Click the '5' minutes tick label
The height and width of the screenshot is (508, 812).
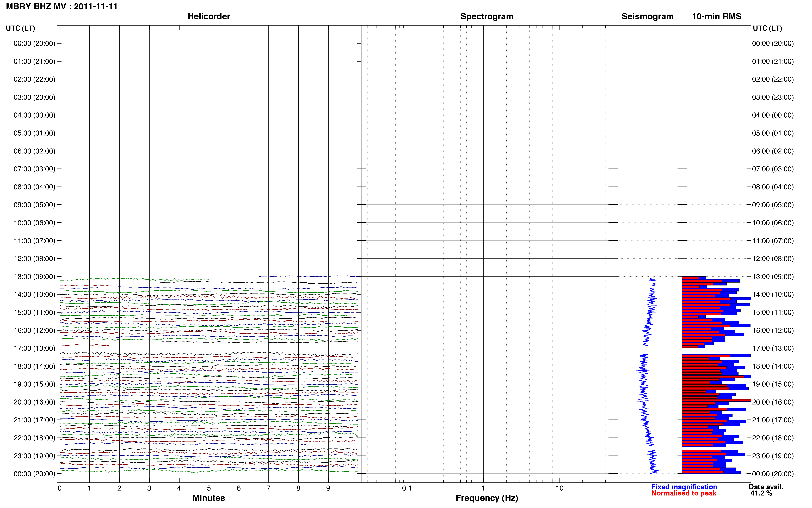pyautogui.click(x=209, y=488)
